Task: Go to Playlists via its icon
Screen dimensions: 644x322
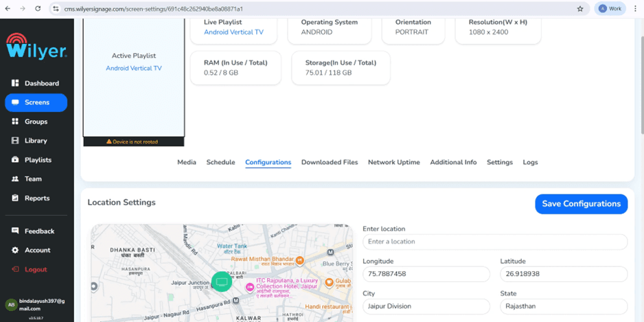Action: pos(15,160)
